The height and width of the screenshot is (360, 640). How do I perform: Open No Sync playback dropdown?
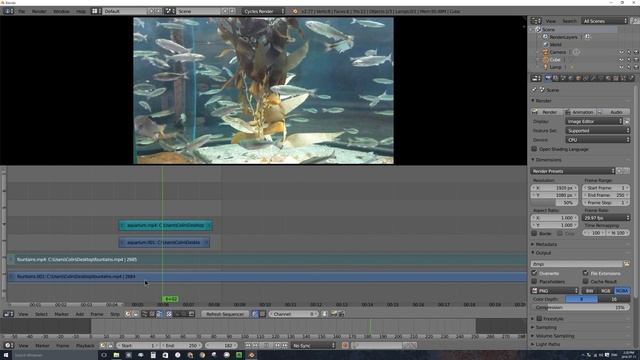pyautogui.click(x=313, y=346)
